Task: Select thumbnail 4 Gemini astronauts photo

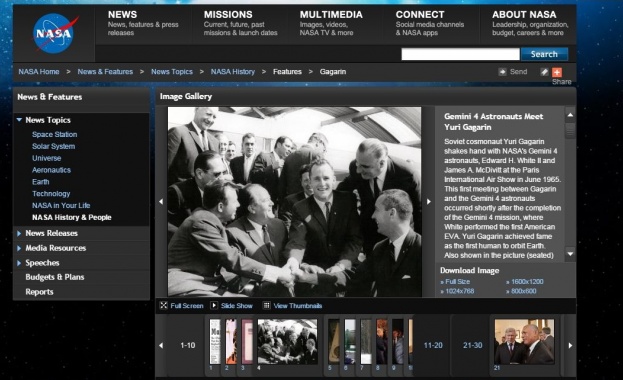Action: point(287,342)
